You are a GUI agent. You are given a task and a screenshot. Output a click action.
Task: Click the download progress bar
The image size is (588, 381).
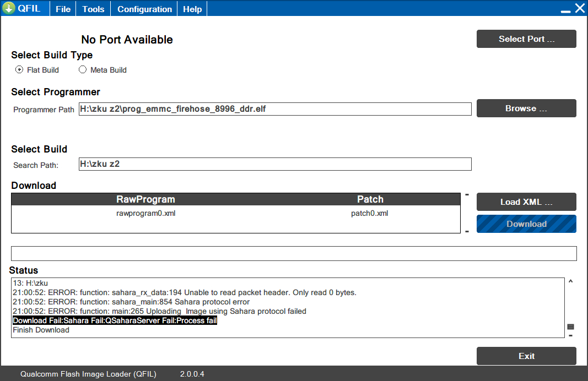(x=294, y=254)
